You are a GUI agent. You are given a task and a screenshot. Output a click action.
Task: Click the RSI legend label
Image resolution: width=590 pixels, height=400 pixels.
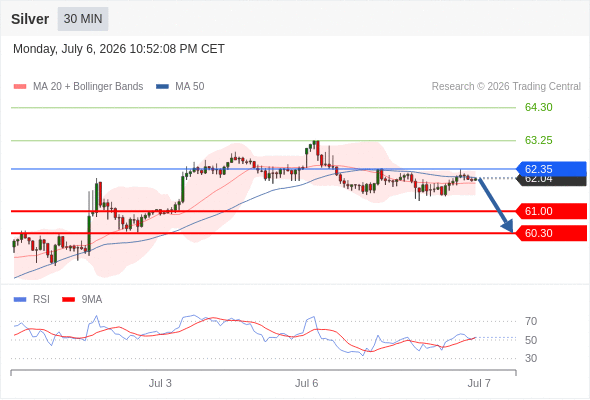(41, 300)
